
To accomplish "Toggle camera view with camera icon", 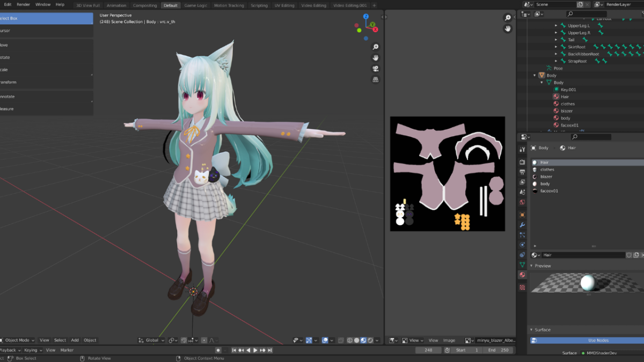I will [x=376, y=69].
